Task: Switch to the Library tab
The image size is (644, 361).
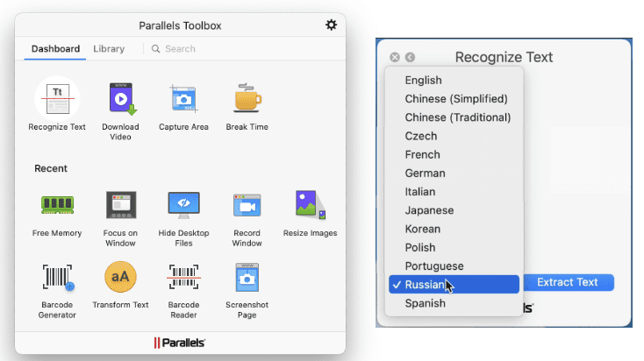Action: click(x=109, y=49)
